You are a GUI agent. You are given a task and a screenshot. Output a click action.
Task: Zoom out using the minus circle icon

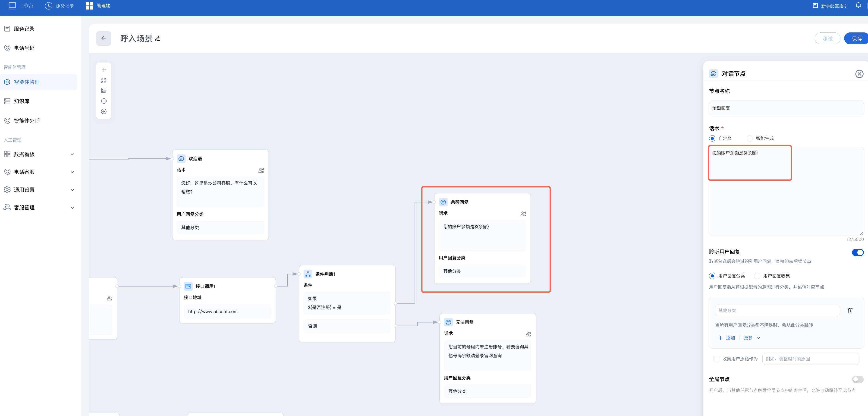tap(104, 101)
